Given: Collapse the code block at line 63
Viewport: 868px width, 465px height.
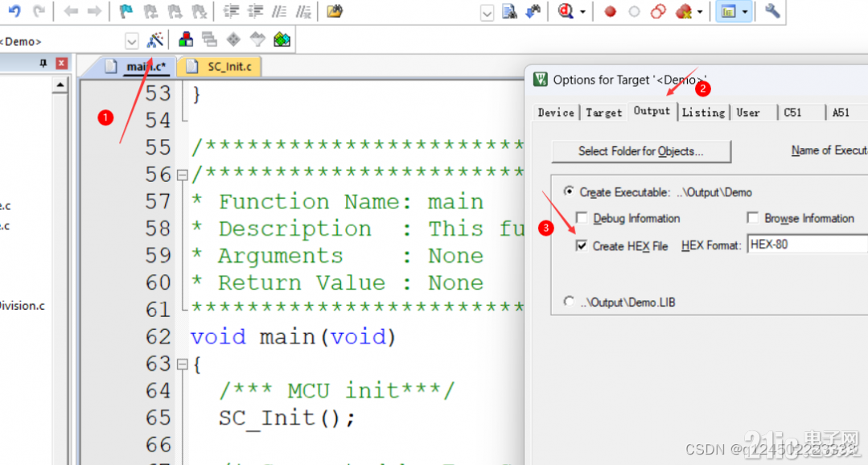Looking at the screenshot, I should (x=182, y=364).
